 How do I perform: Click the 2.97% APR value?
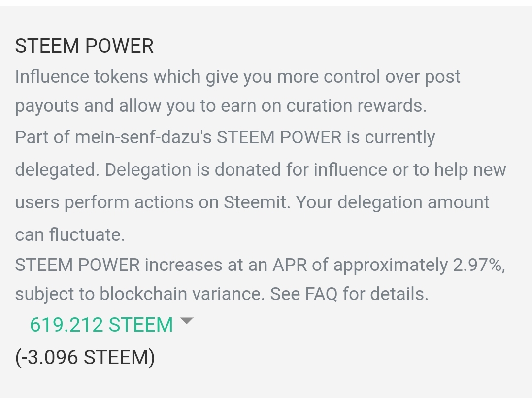478,265
